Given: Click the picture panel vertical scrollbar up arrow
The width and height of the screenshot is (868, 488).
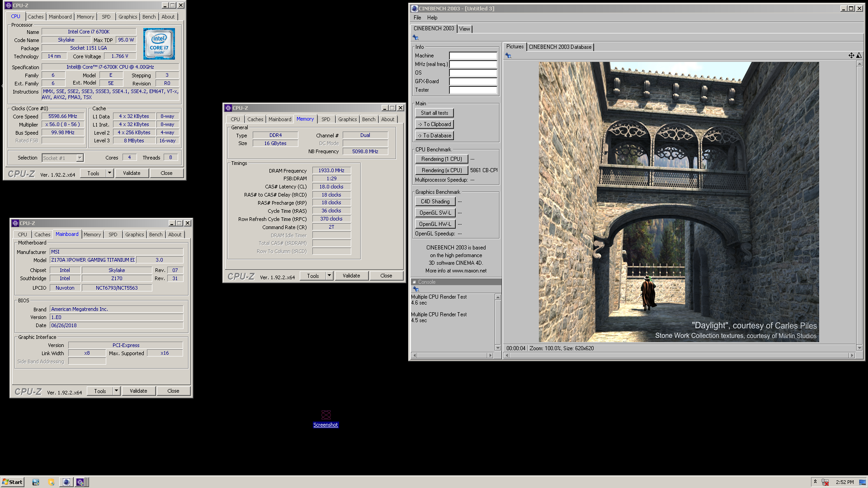Looking at the screenshot, I should click(859, 64).
